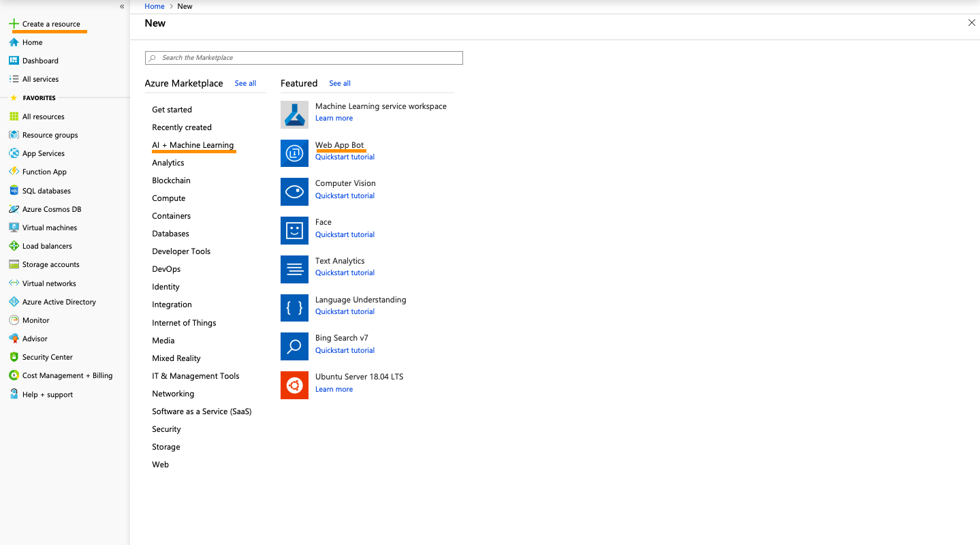Choose the Internet of Things category
980x545 pixels.
point(184,323)
